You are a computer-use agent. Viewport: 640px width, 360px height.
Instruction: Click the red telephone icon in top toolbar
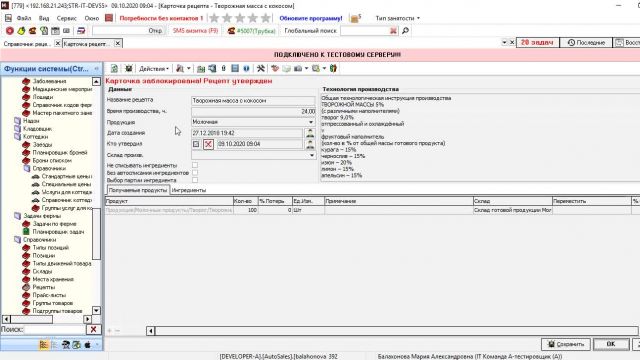click(32, 31)
